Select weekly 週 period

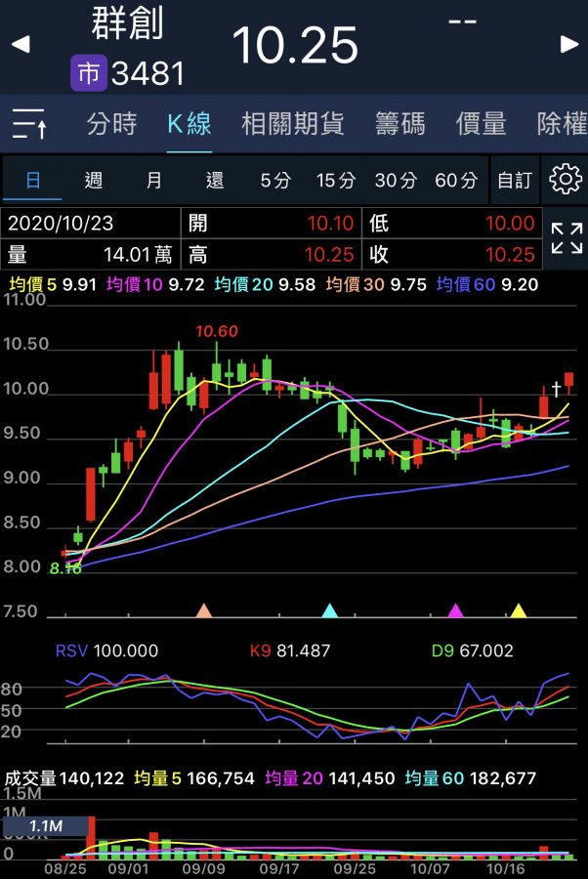coord(94,180)
